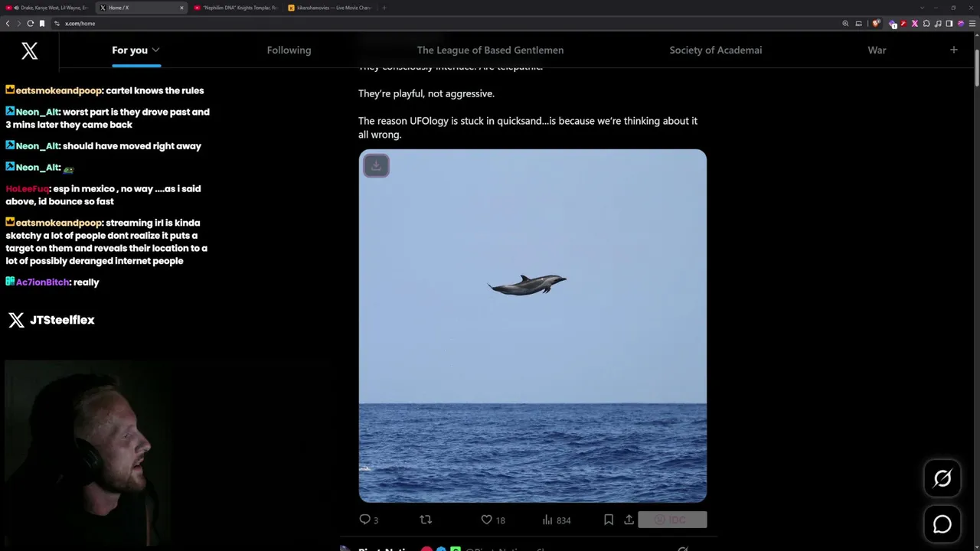Image resolution: width=980 pixels, height=551 pixels.
Task: Click the JTSteelflex handle text
Action: pyautogui.click(x=62, y=320)
